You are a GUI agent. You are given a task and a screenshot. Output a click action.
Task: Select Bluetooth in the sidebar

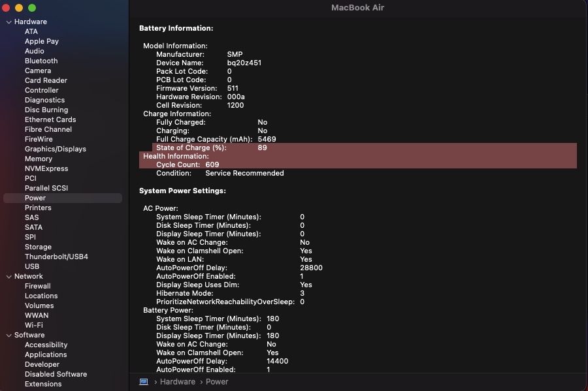click(x=41, y=61)
